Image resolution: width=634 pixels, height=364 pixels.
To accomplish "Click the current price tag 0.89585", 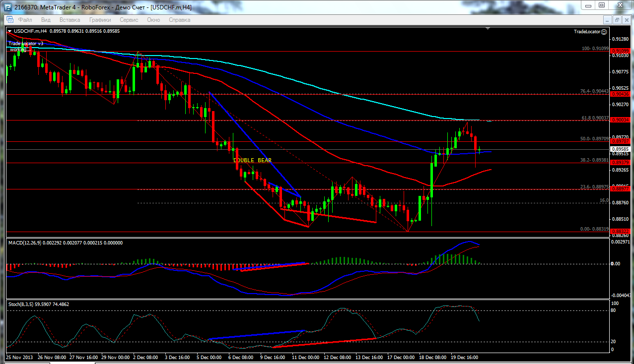I will 621,149.
